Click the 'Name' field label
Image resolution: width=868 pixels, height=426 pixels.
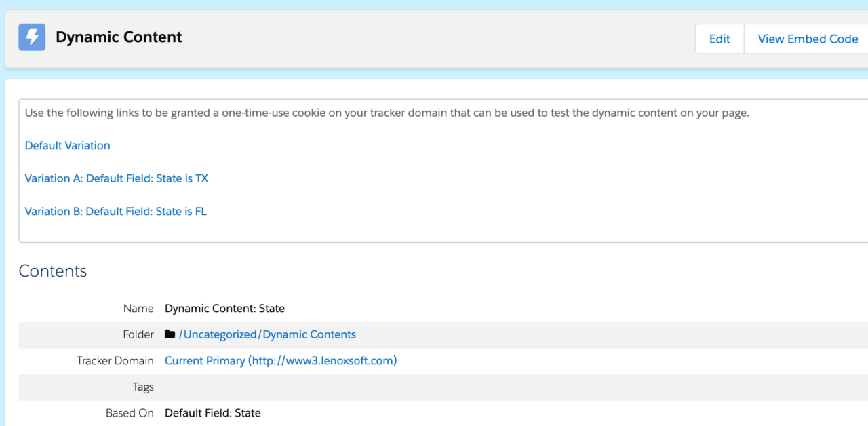click(x=138, y=308)
